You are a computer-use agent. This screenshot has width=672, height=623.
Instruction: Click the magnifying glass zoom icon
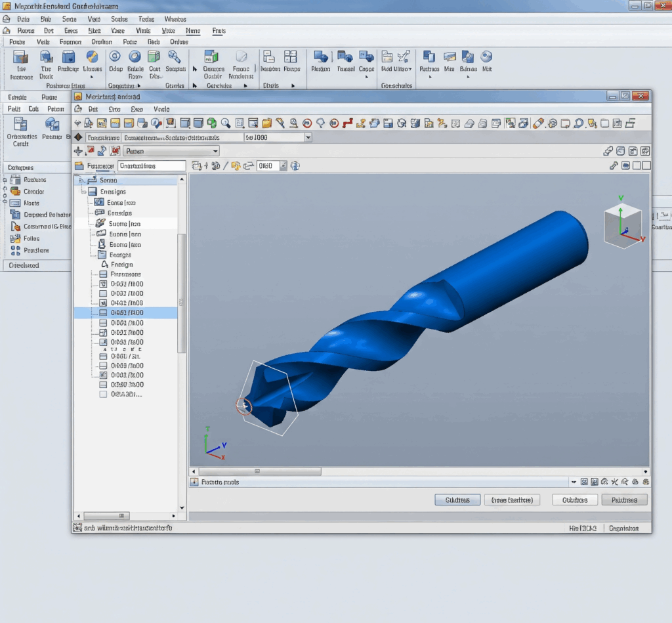226,123
